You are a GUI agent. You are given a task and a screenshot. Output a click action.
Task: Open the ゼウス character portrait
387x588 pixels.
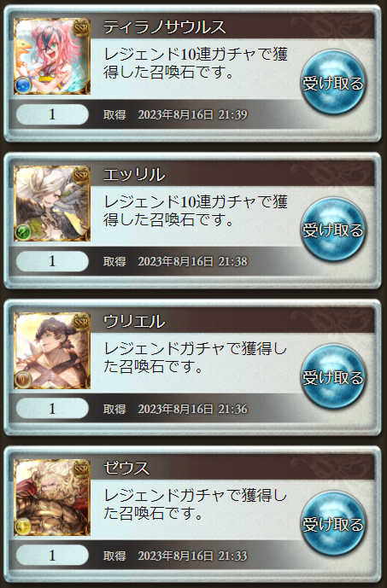(52, 498)
